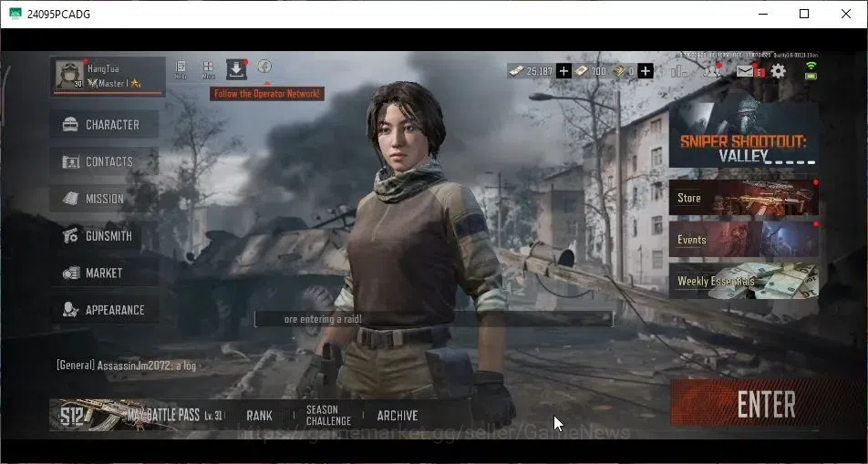Click the green battery indicator
Image resolution: width=868 pixels, height=464 pixels.
pos(811,77)
